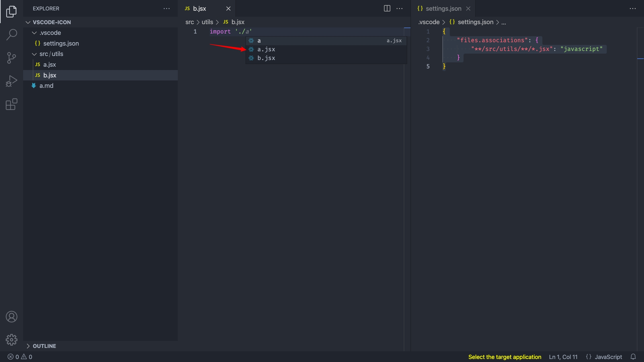This screenshot has width=644, height=362.
Task: Click line number 5 in settings.json gutter
Action: tap(428, 66)
